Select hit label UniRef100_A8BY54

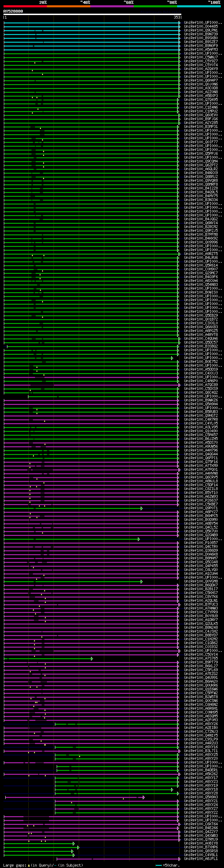(x=201, y=524)
